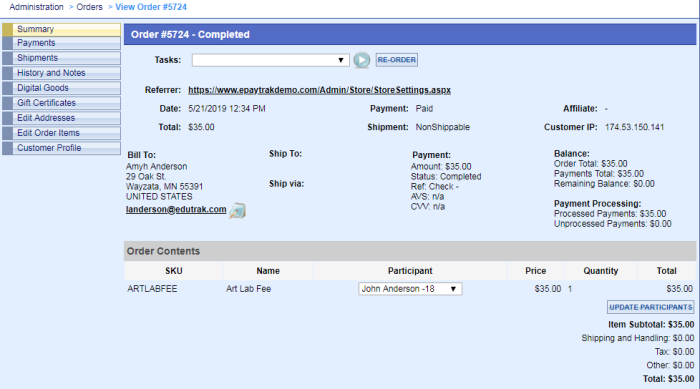Go to the Orders breadcrumb
The height and width of the screenshot is (389, 700).
pos(89,7)
